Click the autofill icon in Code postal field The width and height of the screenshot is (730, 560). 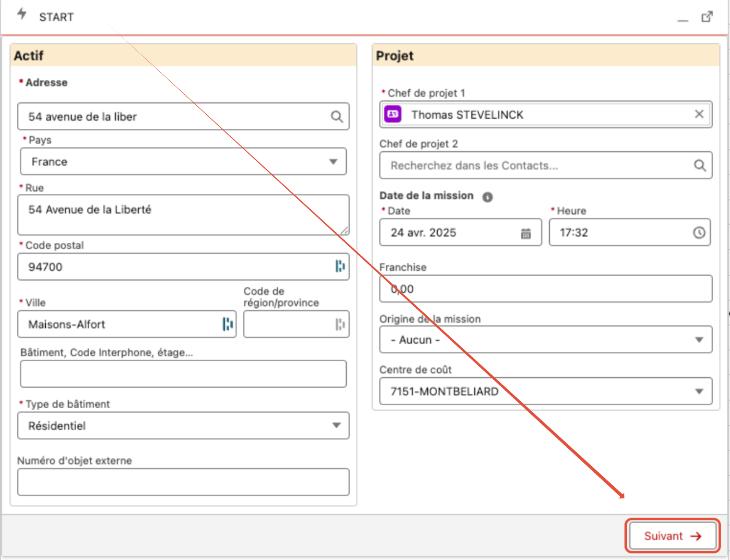[340, 266]
